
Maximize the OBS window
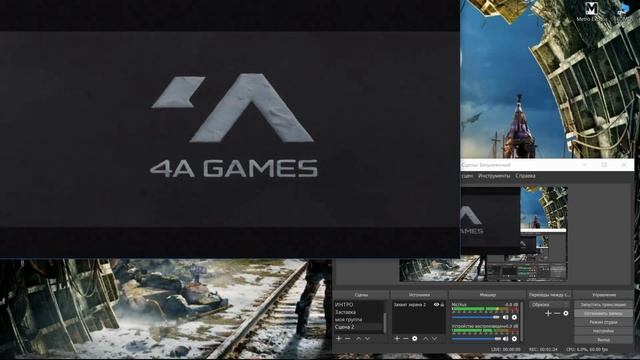(604, 164)
